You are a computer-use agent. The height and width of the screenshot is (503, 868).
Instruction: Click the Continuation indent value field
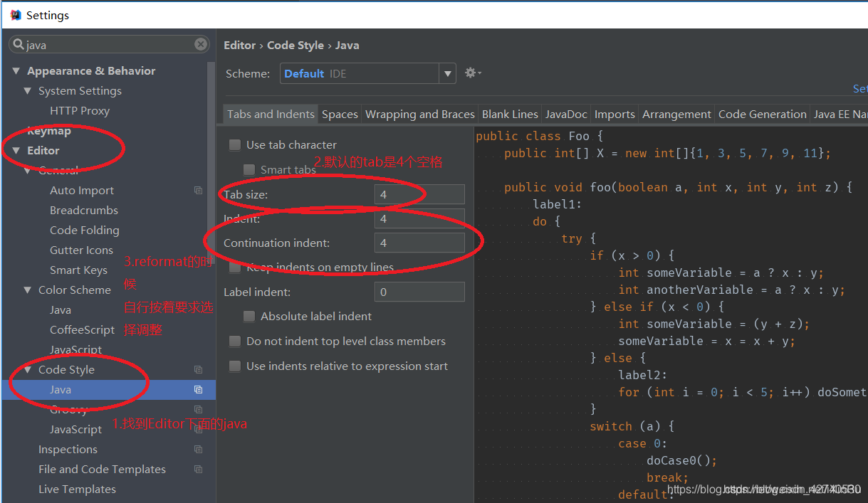coord(419,243)
